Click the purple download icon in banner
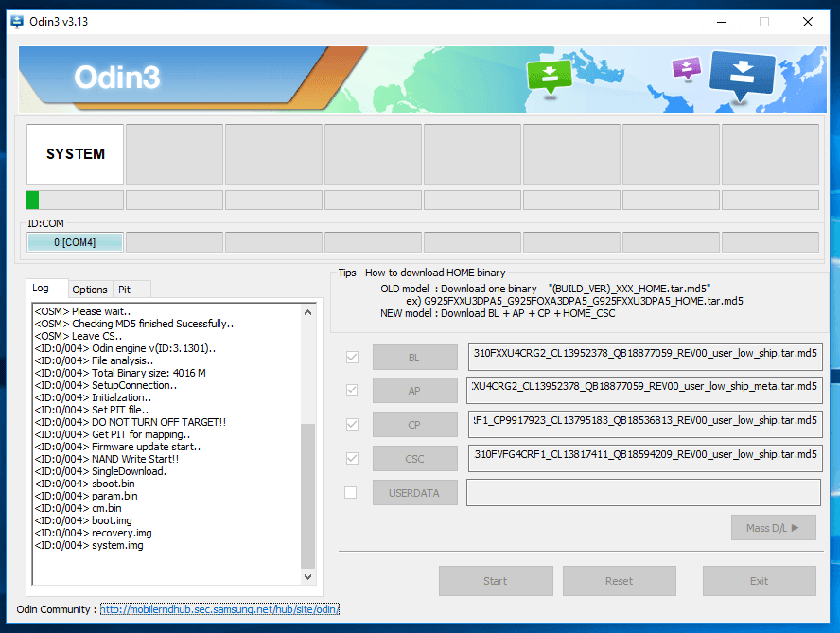This screenshot has width=840, height=633. pyautogui.click(x=686, y=69)
